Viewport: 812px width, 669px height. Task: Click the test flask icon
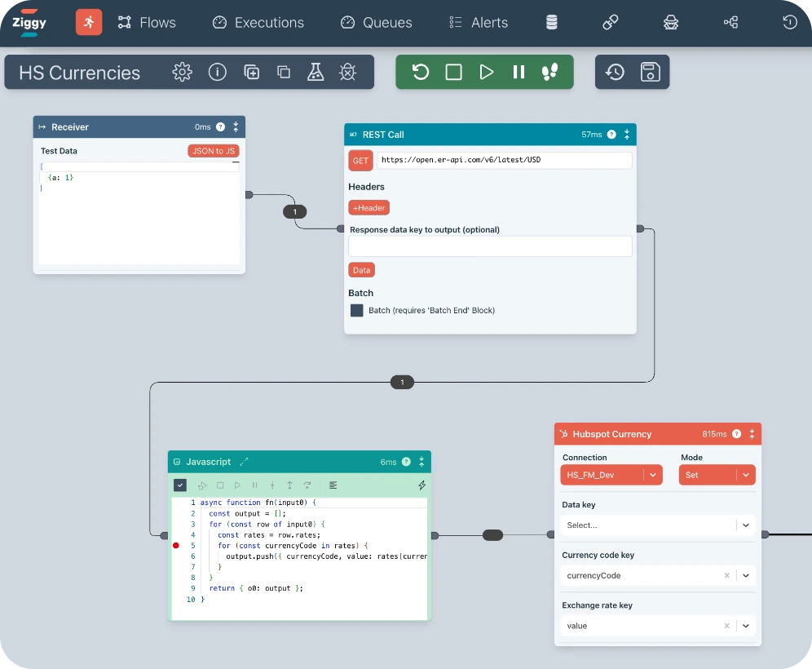coord(316,72)
